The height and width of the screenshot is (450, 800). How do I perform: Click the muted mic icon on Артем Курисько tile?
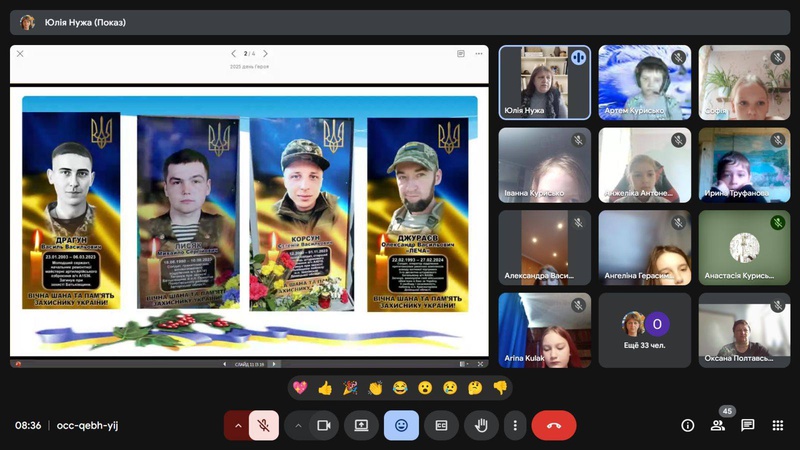(678, 57)
